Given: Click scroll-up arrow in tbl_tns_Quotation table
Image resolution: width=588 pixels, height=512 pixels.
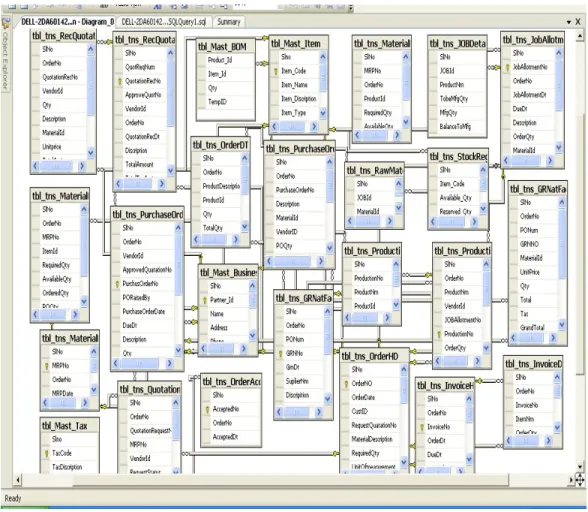Looking at the screenshot, I should (176, 403).
